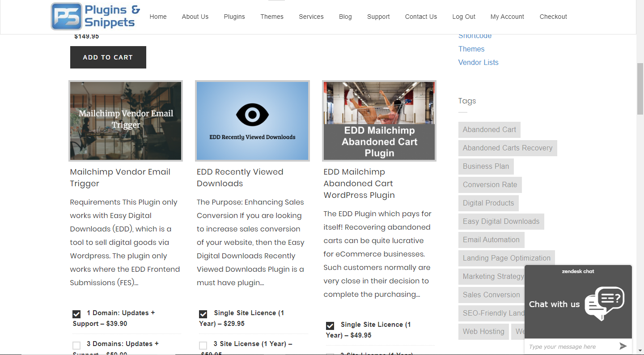Select the Abandoned Carts Recovery tag
Screen dimensions: 644x355
coord(508,148)
